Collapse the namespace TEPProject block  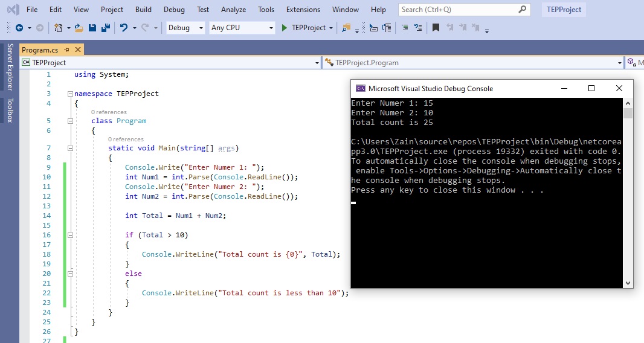pos(71,94)
